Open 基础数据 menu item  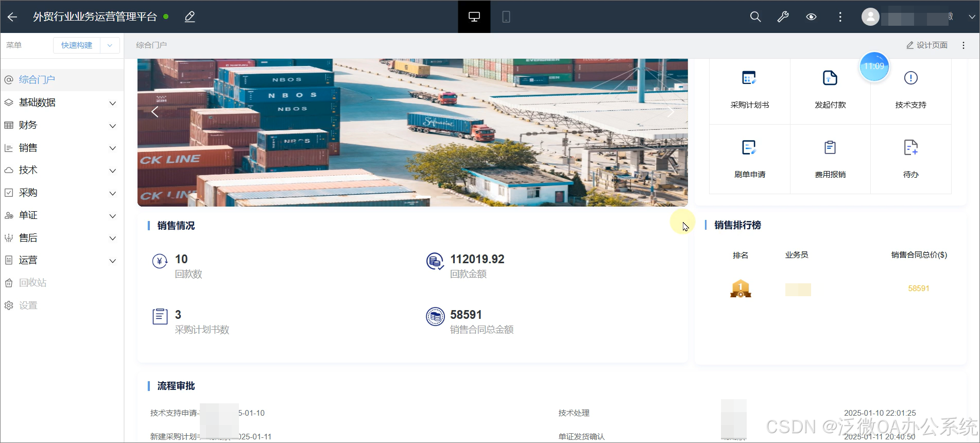tap(37, 103)
